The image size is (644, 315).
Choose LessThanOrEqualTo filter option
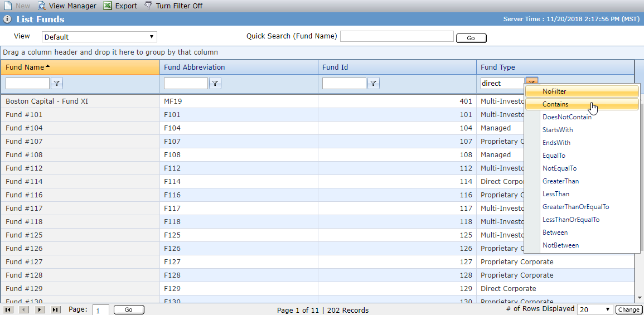[x=582, y=220]
